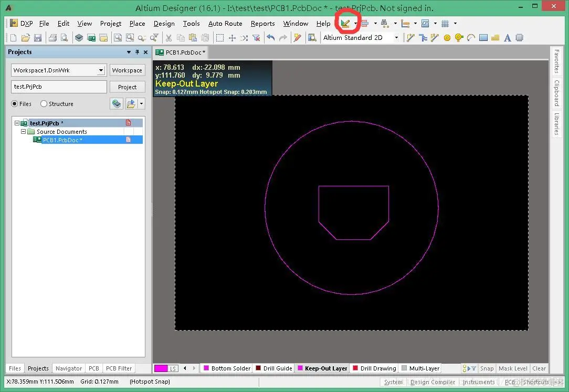Click the Place Dimension icon
Image resolution: width=569 pixels, height=392 pixels.
click(405, 24)
